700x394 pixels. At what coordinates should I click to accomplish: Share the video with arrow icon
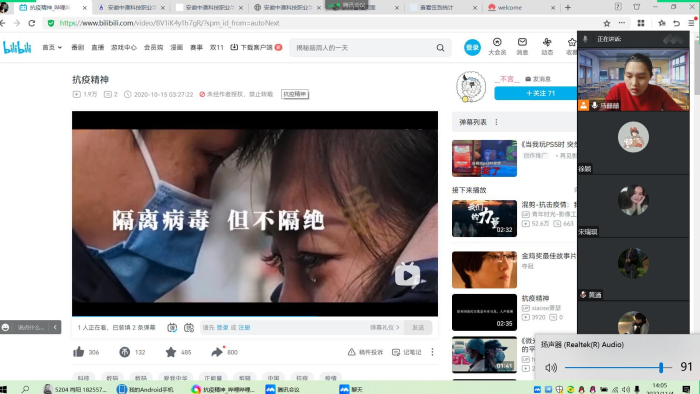217,352
